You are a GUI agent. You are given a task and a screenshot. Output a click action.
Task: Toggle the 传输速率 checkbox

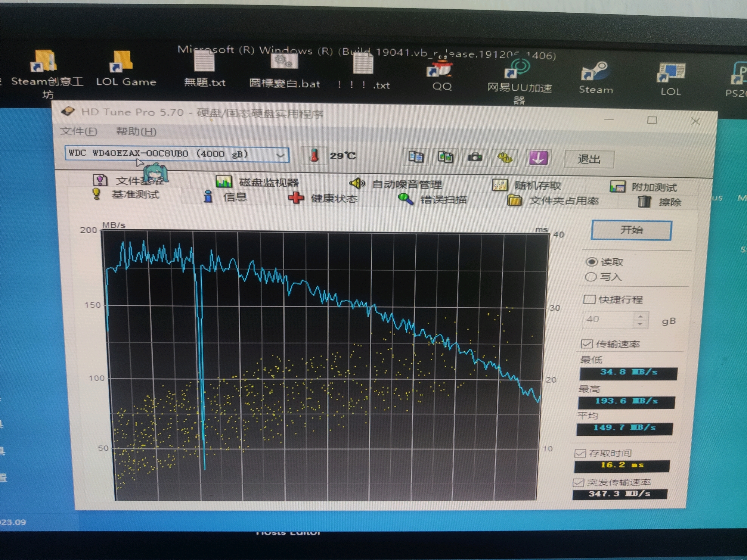pos(587,344)
